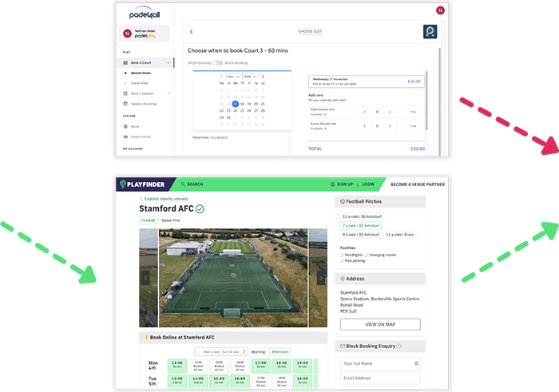Increase Adult Racket Hire quantity
559x392 pixels.
[390, 112]
